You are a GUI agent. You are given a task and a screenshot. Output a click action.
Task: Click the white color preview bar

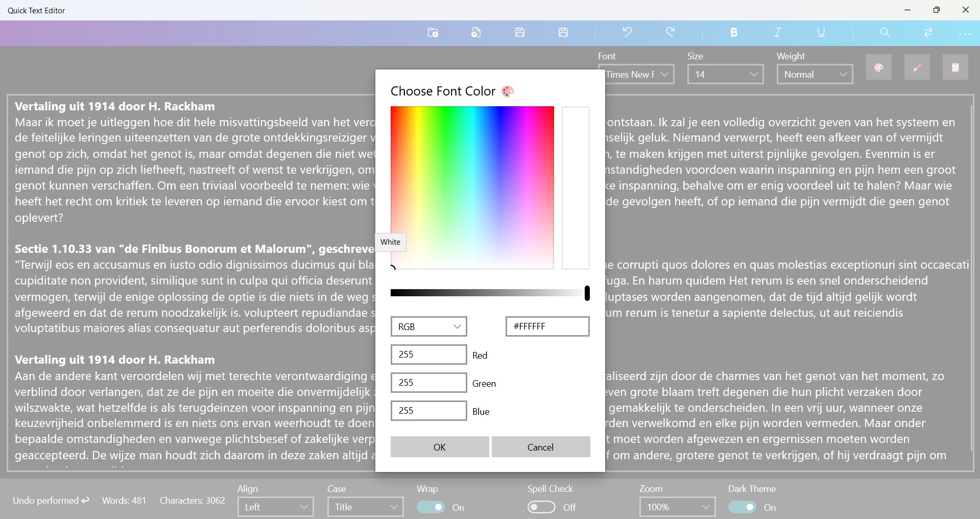pos(576,187)
